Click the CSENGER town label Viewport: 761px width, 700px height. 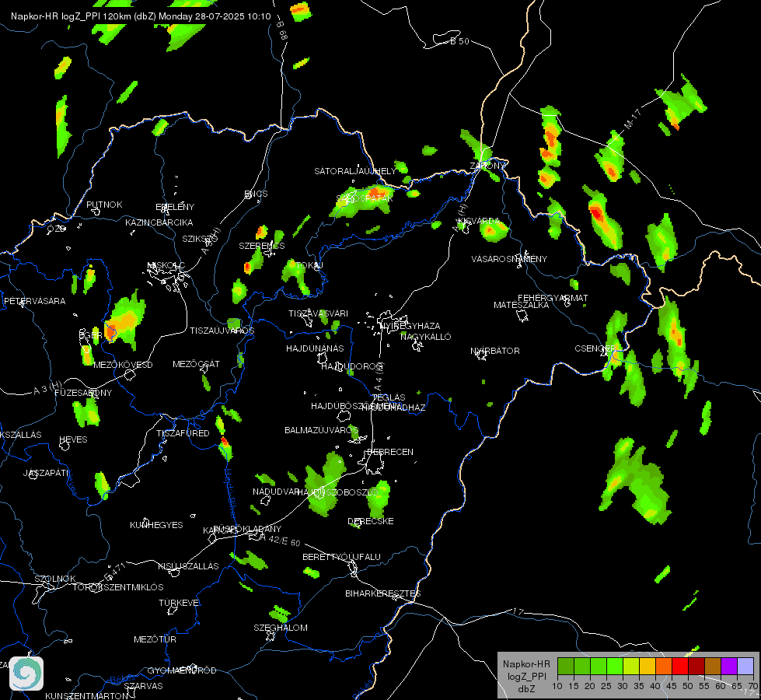[595, 348]
